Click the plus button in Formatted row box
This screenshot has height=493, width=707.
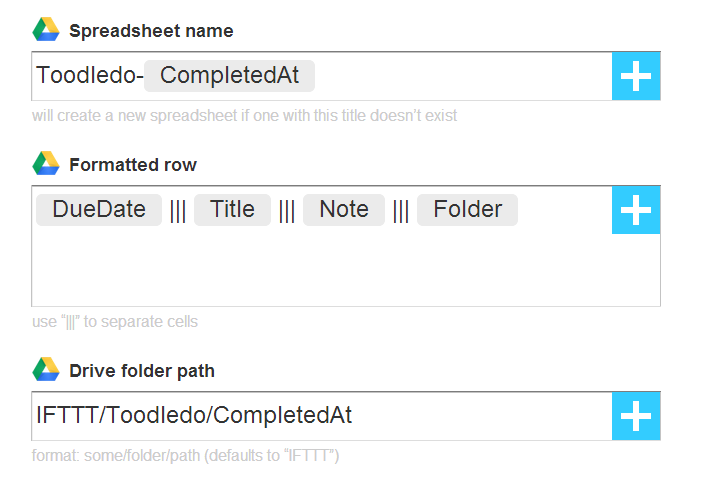point(636,210)
